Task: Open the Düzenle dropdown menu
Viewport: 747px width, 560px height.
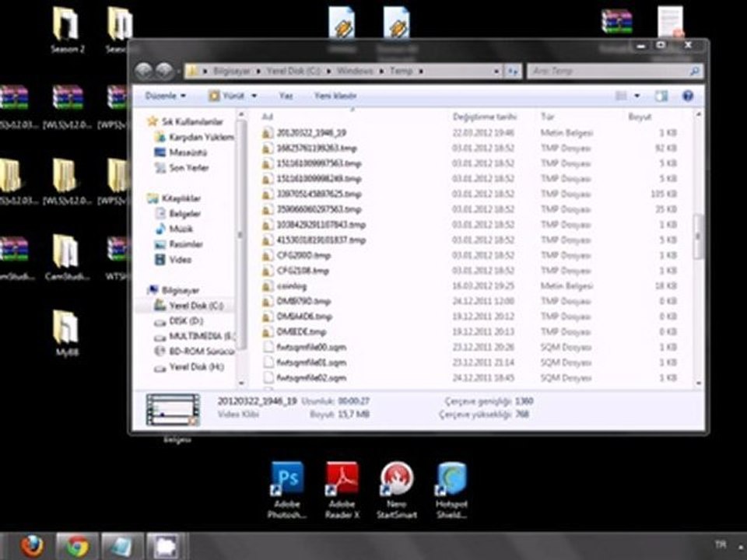Action: (x=165, y=96)
